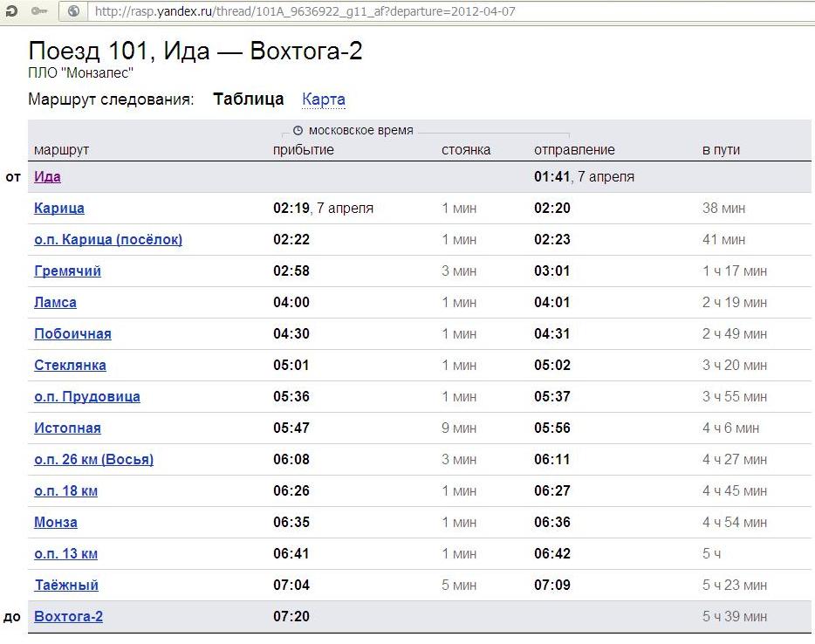
Task: Click the key icon beside the address bar
Action: [x=39, y=11]
